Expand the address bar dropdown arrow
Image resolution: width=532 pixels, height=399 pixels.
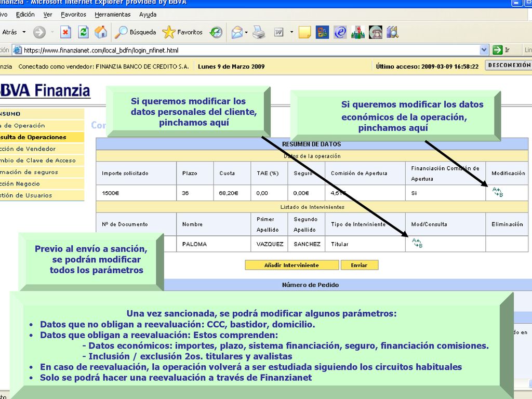[484, 50]
